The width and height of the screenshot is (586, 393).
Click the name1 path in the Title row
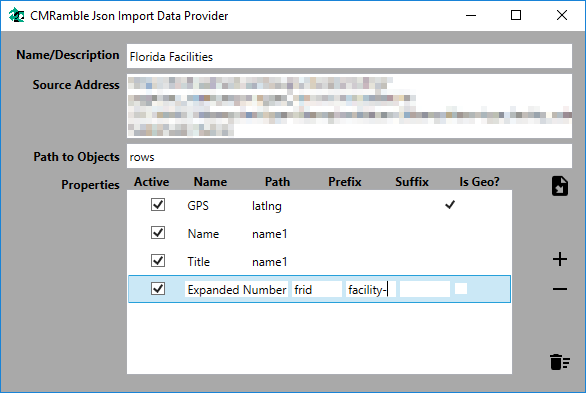click(x=269, y=262)
